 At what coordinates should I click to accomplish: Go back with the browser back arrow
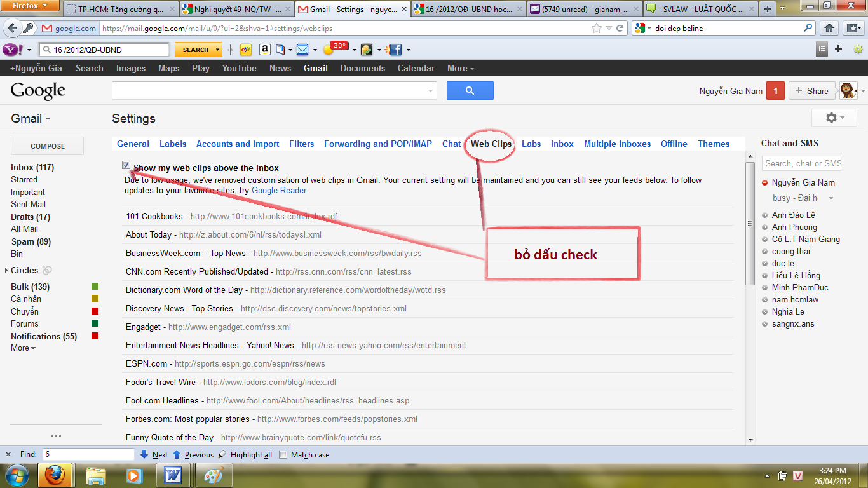click(12, 28)
